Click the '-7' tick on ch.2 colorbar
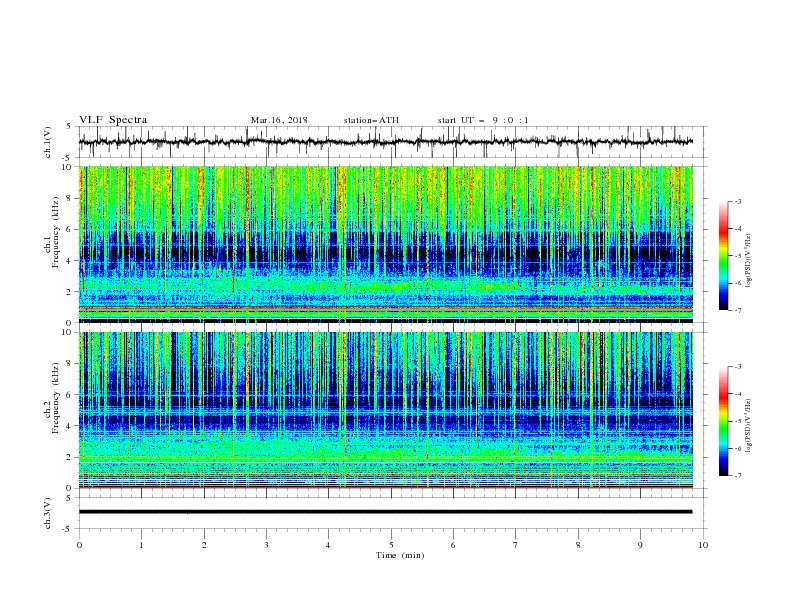Image resolution: width=792 pixels, height=612 pixels. click(737, 476)
